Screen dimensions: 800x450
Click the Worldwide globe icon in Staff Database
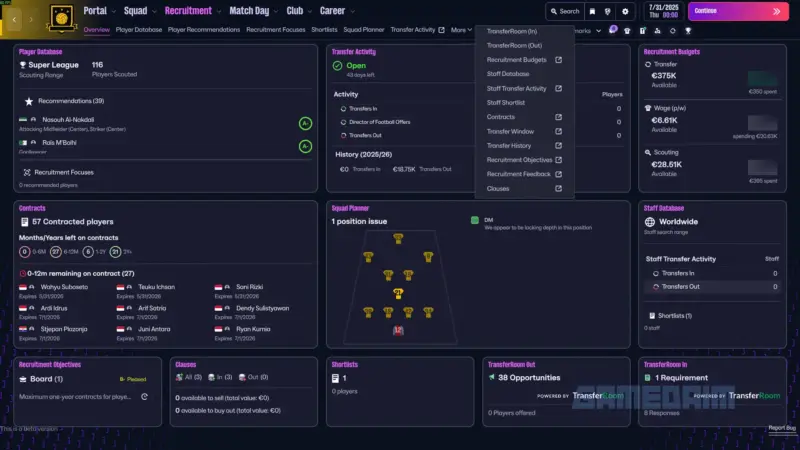click(x=650, y=222)
